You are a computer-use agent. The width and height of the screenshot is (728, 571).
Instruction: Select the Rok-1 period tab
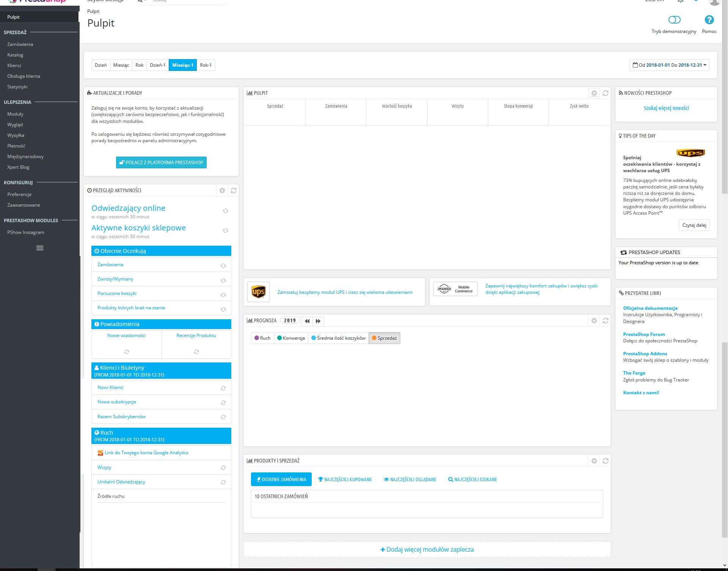point(206,65)
